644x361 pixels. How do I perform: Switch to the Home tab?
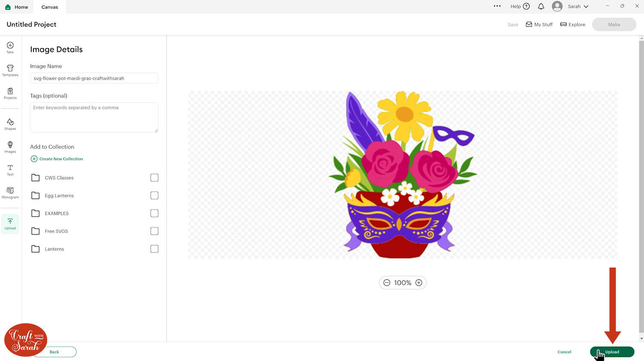(x=17, y=7)
